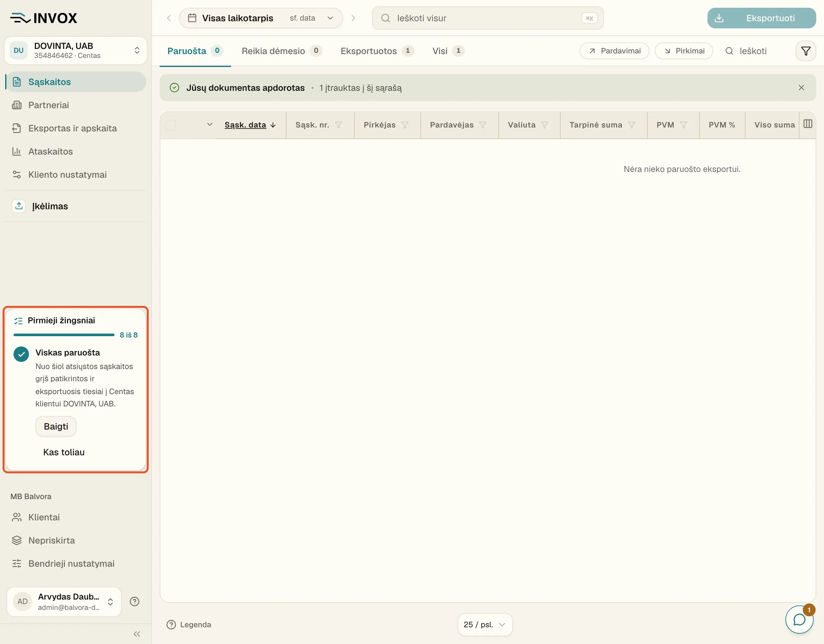
Task: Open the chat bubble support widget
Action: [x=799, y=620]
